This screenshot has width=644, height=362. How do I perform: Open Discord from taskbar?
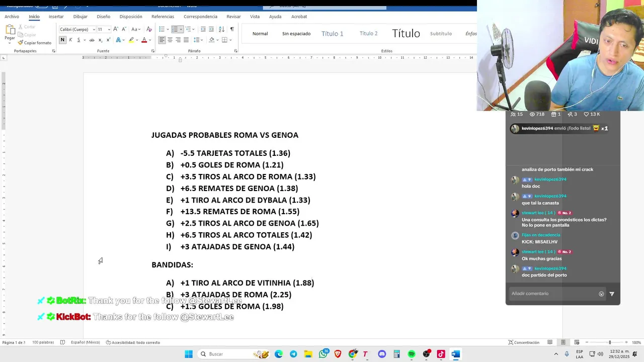tap(382, 354)
